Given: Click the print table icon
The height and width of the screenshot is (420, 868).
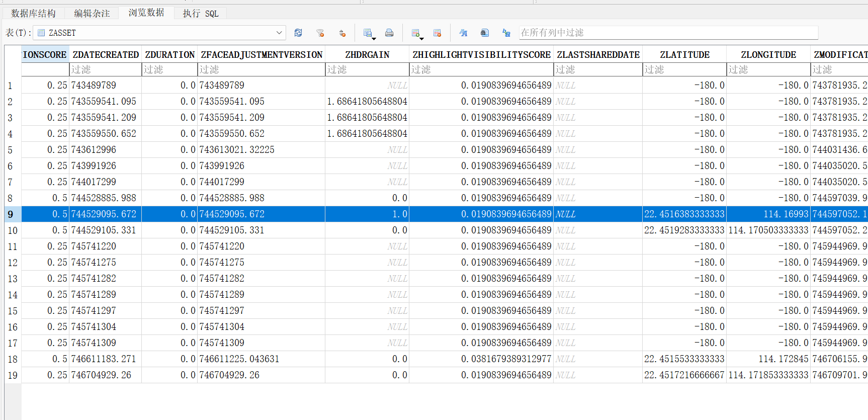Looking at the screenshot, I should pos(389,33).
